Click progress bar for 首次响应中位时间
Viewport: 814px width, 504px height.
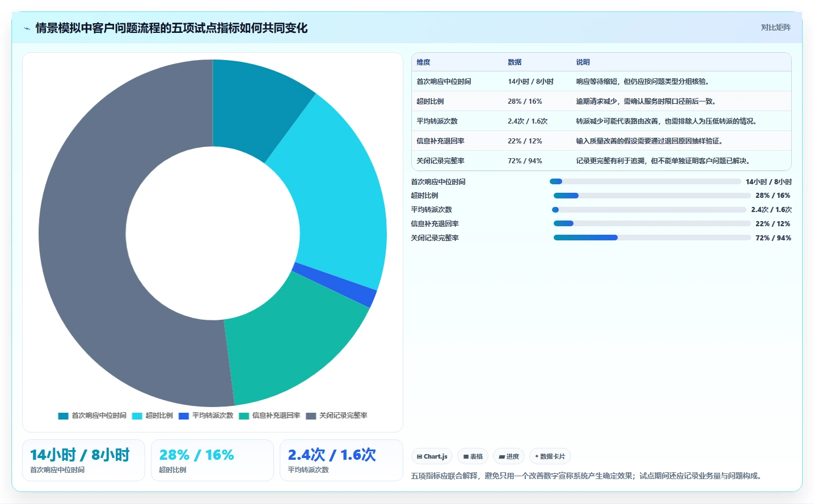click(645, 181)
